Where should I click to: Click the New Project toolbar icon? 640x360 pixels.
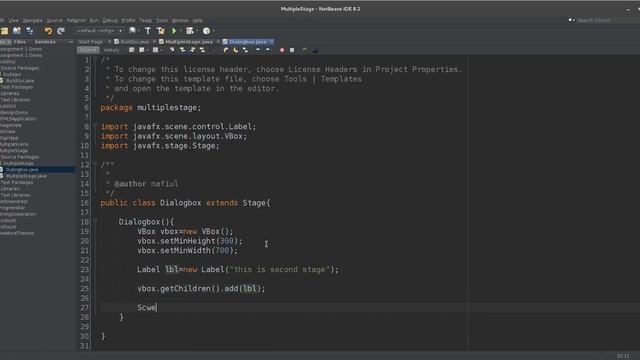click(4, 31)
